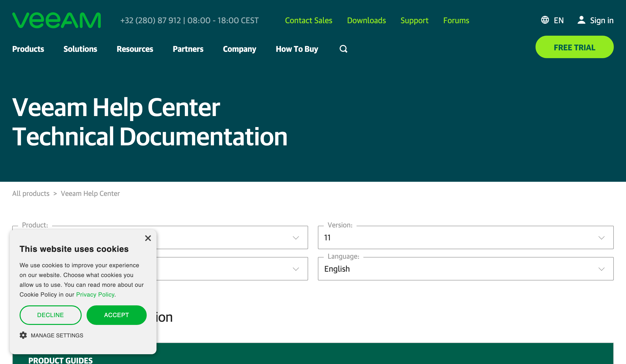Open the Products menu
This screenshot has width=626, height=364.
[28, 49]
